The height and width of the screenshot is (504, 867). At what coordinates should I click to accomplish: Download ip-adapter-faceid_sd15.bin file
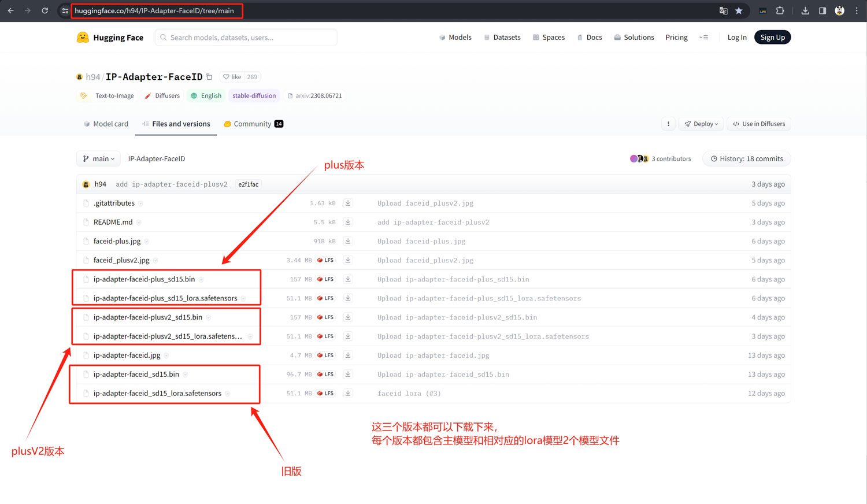[x=348, y=375]
